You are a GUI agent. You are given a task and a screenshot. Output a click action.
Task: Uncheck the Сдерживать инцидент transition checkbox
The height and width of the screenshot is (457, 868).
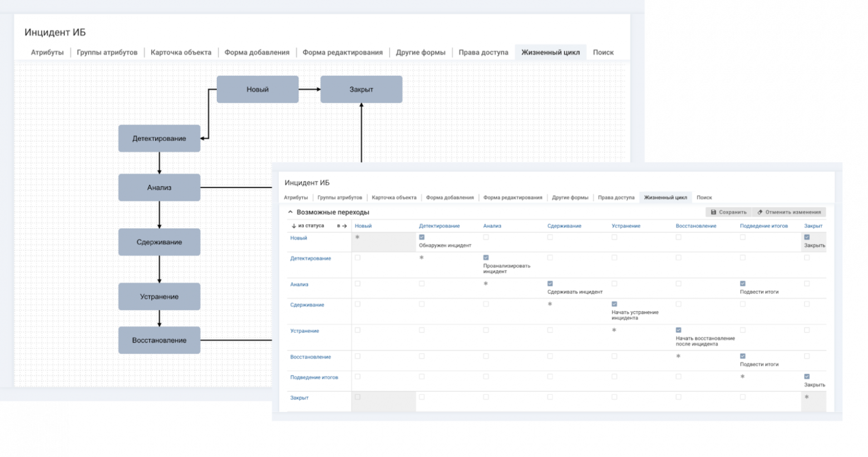point(550,284)
